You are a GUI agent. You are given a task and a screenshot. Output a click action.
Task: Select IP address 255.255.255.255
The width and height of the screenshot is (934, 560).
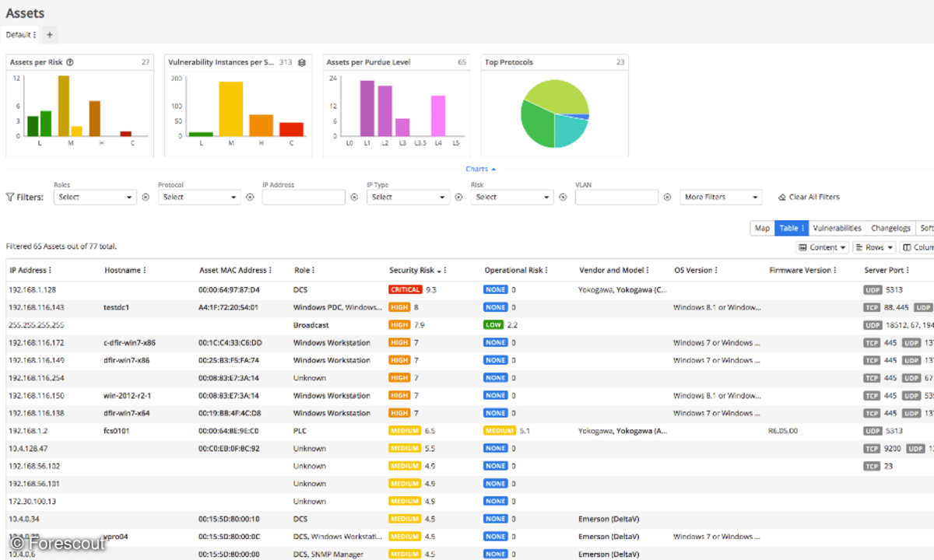click(x=37, y=325)
